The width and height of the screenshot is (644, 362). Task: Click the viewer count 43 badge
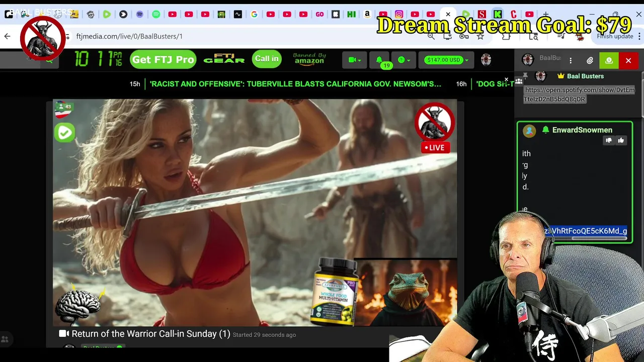point(64,107)
